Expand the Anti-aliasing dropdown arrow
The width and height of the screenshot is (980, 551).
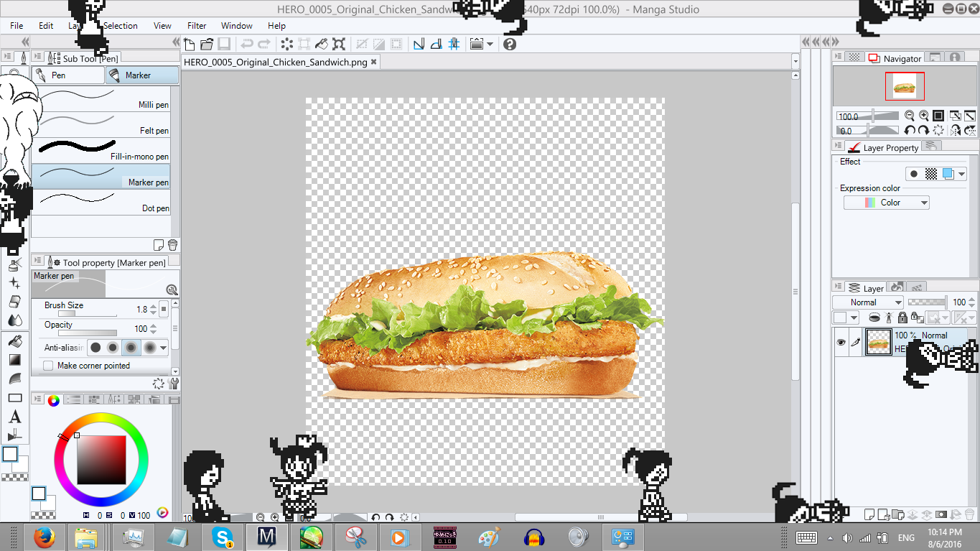[x=164, y=348]
